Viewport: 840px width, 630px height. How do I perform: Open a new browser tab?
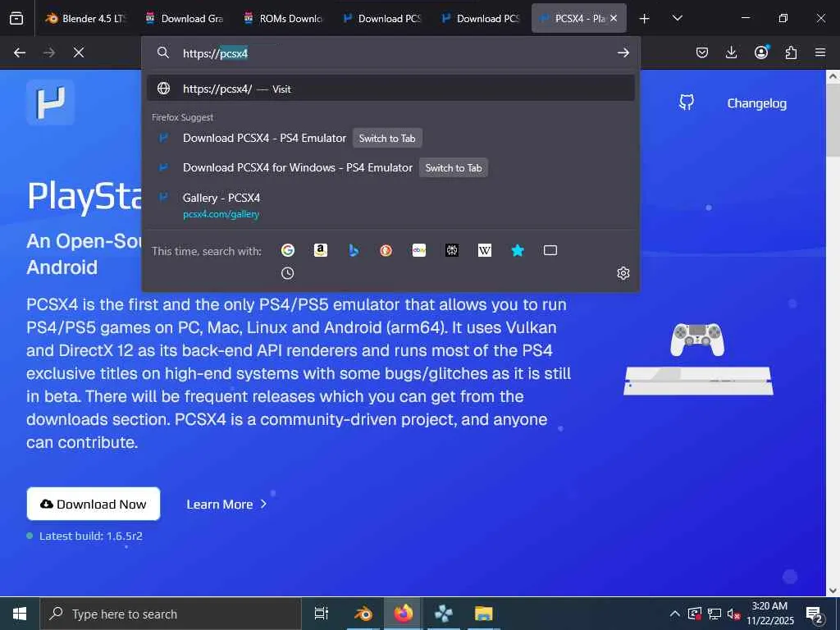click(645, 18)
